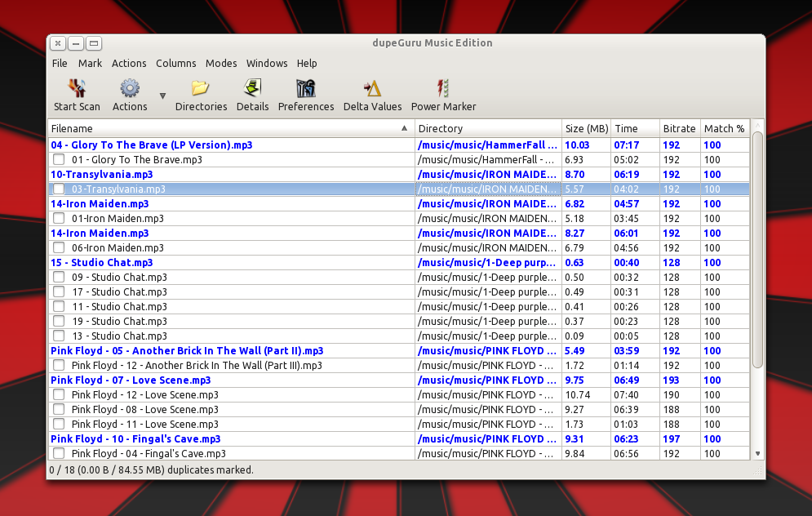Select Pink Floyd - 07 - Love Scene.mp3 row
Image resolution: width=812 pixels, height=516 pixels.
point(399,380)
